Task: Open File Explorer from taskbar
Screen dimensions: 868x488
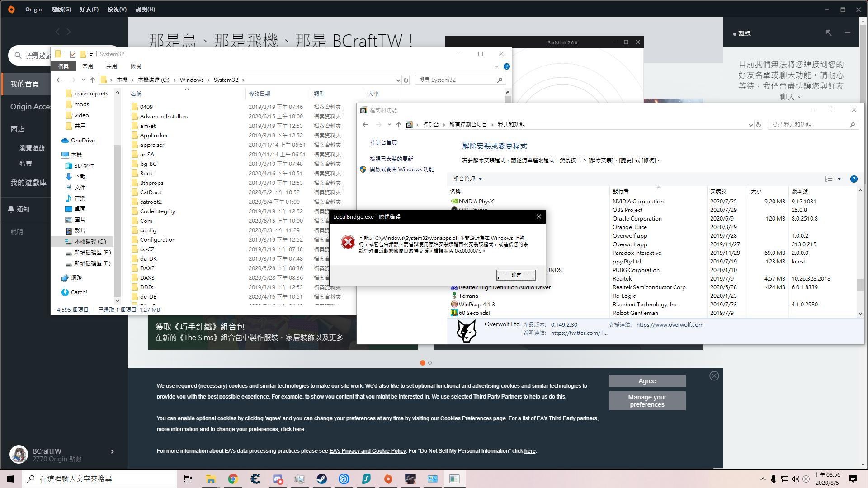Action: [211, 479]
